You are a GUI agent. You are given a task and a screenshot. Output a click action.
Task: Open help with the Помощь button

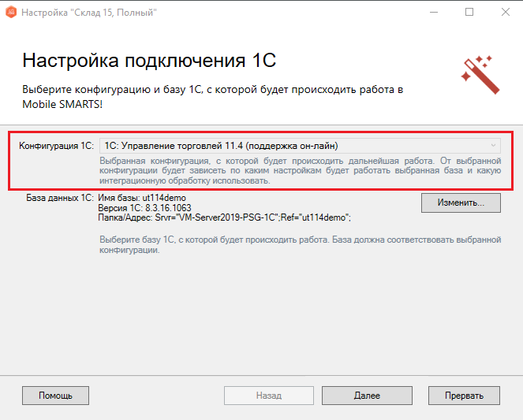[55, 396]
